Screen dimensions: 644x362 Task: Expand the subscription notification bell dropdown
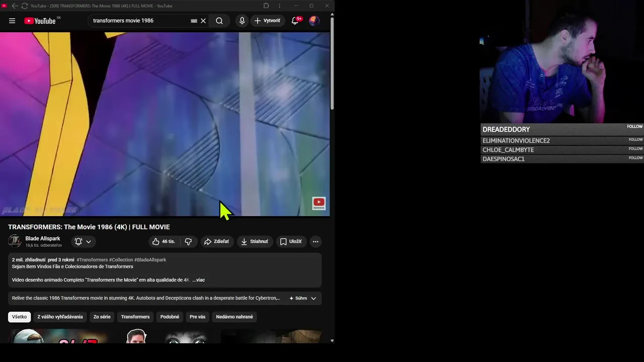coord(83,241)
